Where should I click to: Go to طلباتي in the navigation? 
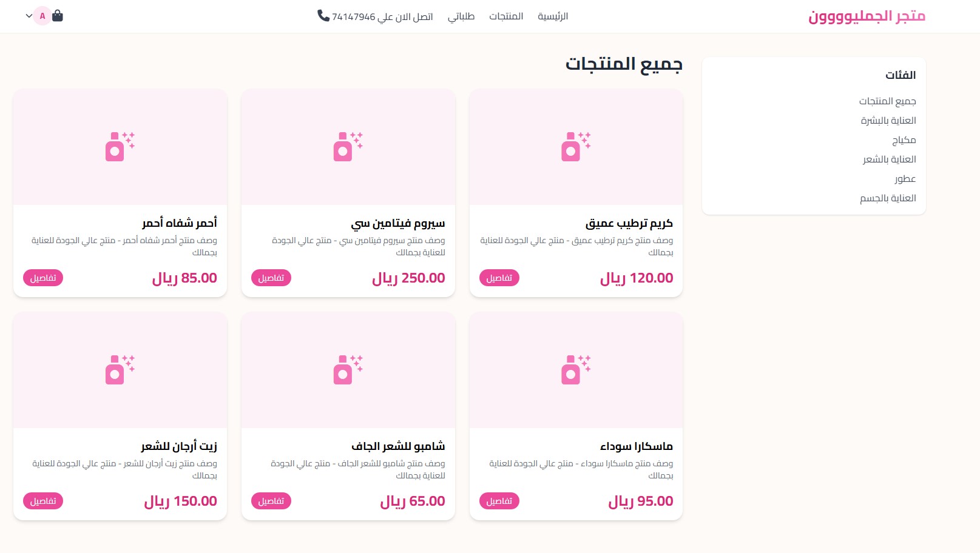pos(461,16)
